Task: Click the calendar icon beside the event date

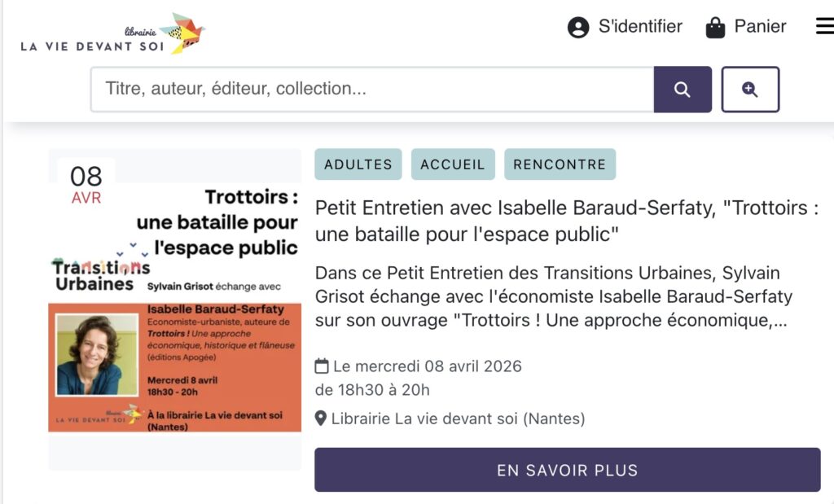Action: (x=322, y=366)
